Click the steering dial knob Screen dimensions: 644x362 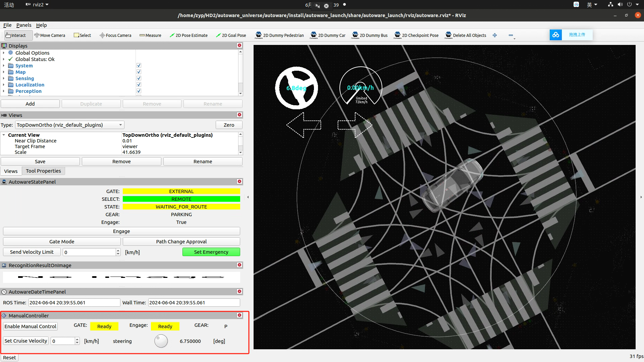[161, 341]
